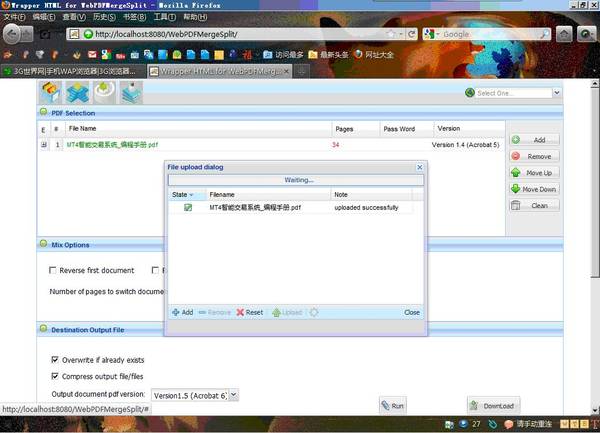
Task: Switch to the 3G世界网 browser tab
Action: click(x=70, y=71)
